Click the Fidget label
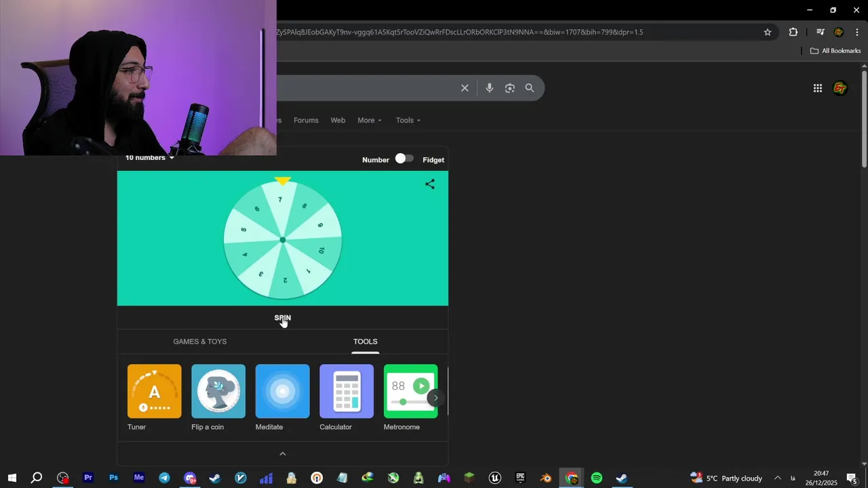Image resolution: width=868 pixels, height=488 pixels. pos(433,160)
